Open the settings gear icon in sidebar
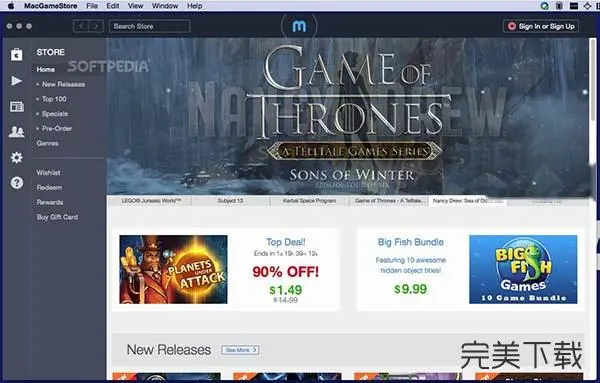 tap(16, 157)
